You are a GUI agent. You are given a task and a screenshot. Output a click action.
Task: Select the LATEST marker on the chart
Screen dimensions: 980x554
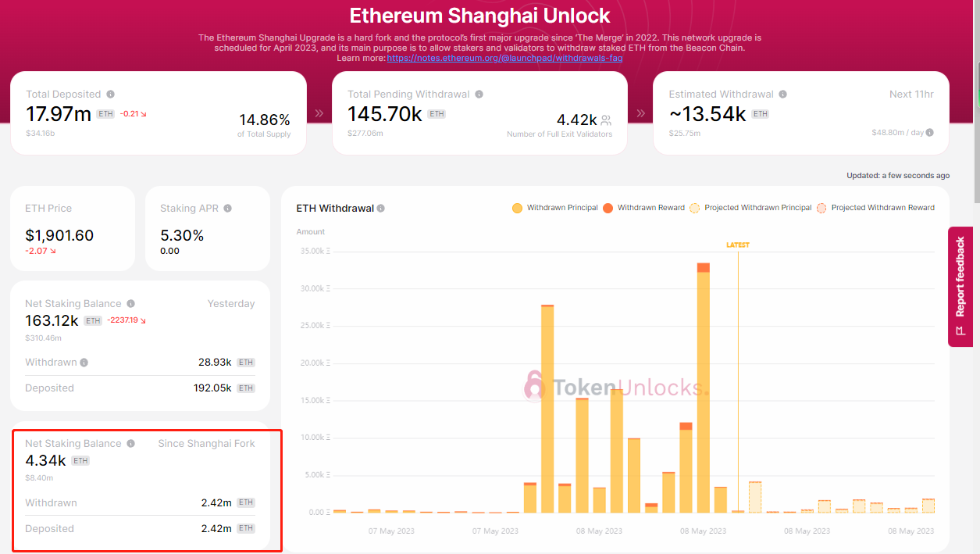pos(738,244)
